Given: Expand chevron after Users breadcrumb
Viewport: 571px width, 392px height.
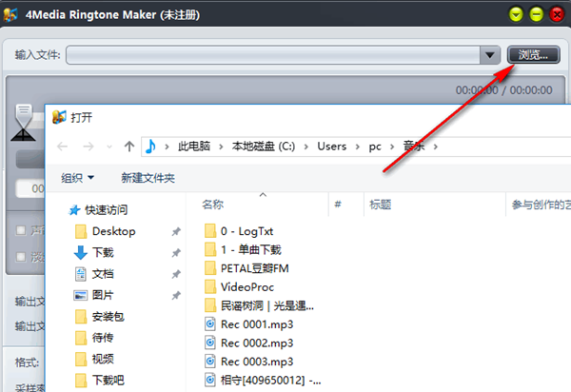Looking at the screenshot, I should (x=357, y=147).
